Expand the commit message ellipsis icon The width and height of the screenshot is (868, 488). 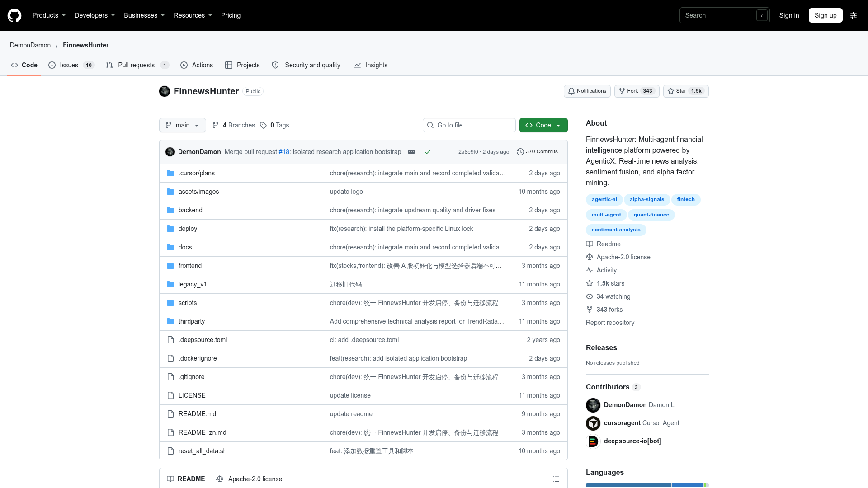pos(411,152)
